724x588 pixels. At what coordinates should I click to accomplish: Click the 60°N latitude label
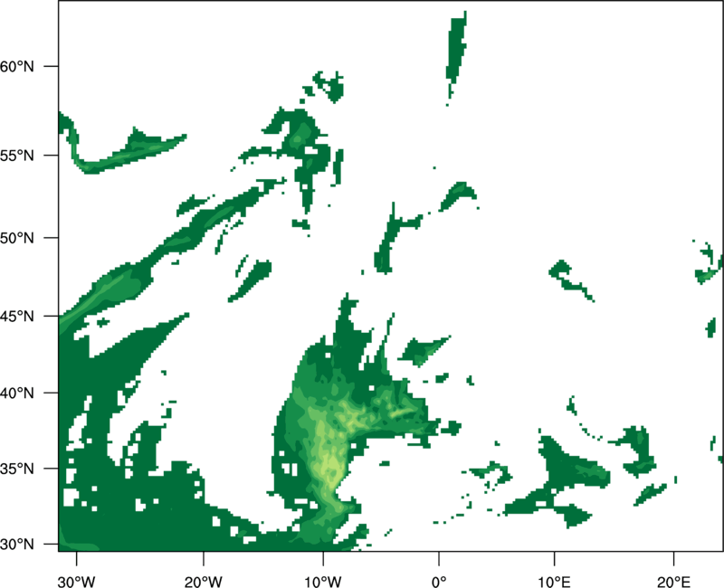point(17,66)
